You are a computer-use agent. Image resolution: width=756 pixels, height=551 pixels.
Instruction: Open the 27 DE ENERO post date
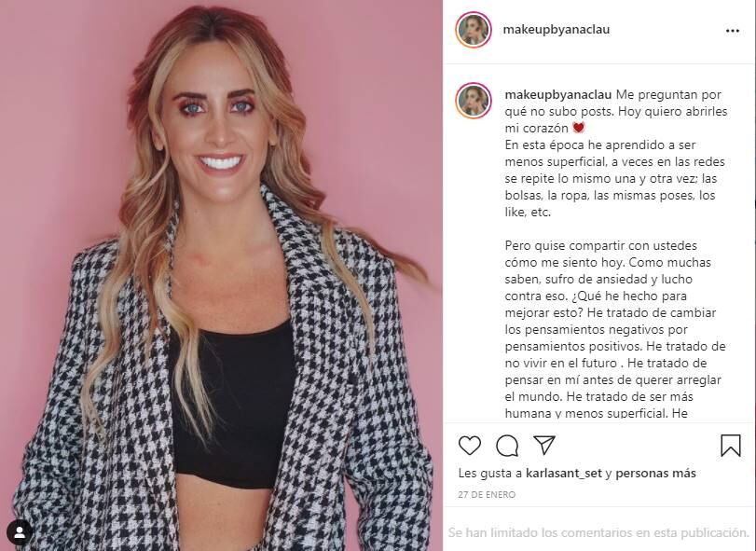pos(487,495)
